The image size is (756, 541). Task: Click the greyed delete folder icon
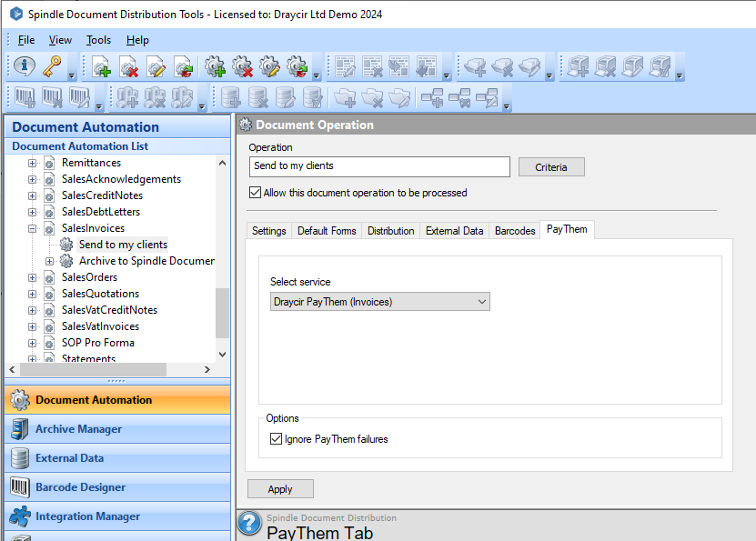372,98
